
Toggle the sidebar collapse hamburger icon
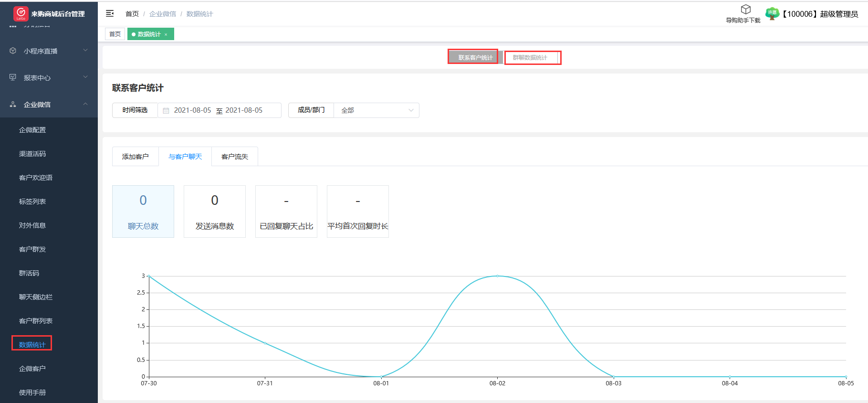[x=110, y=13]
